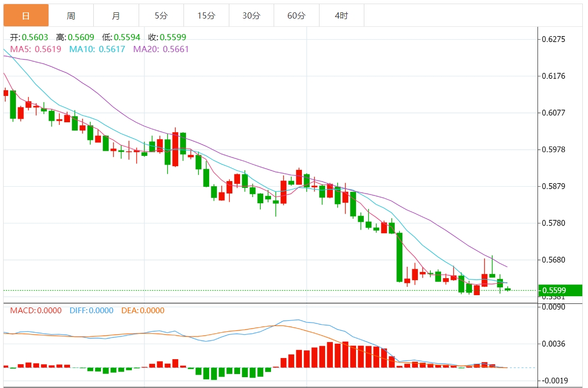Click the DEA:0.0000 indicator label
588x388 pixels.
tap(143, 311)
